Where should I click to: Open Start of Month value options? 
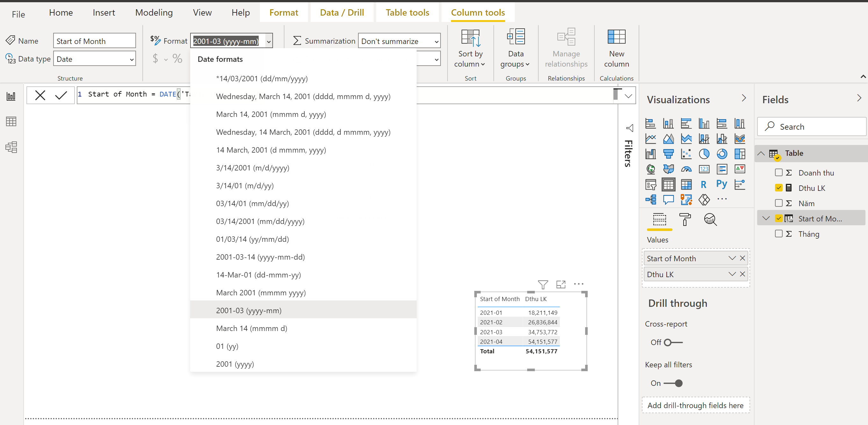(732, 258)
